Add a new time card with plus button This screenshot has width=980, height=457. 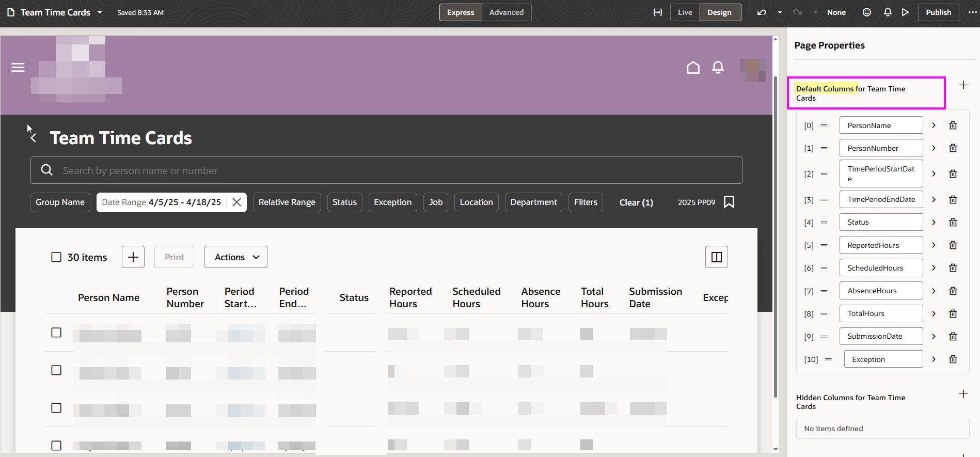coord(133,257)
